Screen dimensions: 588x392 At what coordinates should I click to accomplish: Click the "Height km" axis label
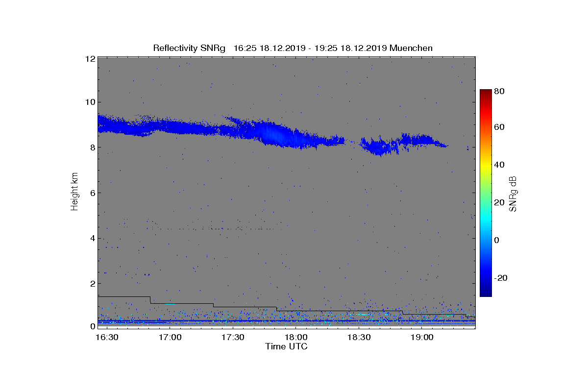pyautogui.click(x=74, y=192)
